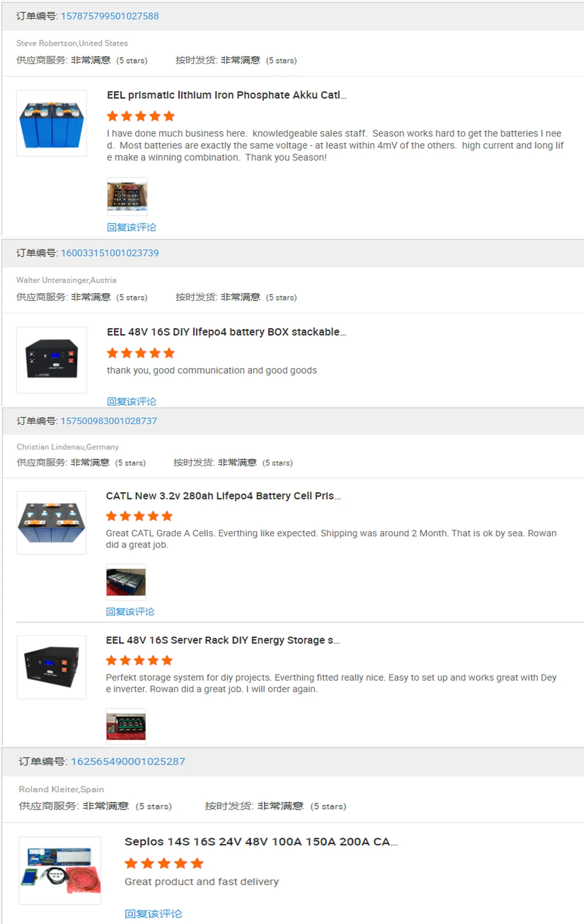Reply to Roland Kleiter's review
This screenshot has height=924, width=584.
tap(153, 914)
